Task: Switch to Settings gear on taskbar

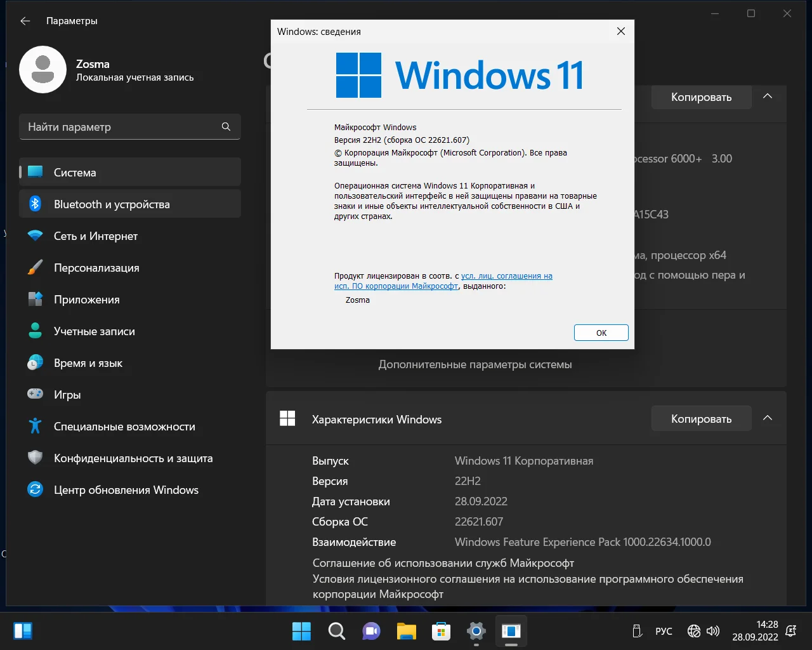Action: (x=476, y=631)
